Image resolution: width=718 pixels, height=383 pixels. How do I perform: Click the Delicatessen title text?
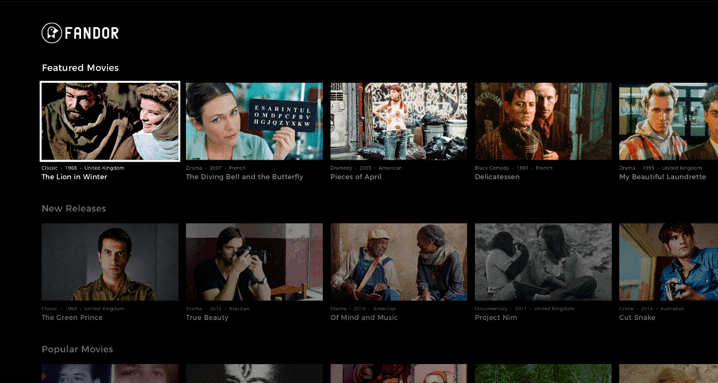point(497,177)
